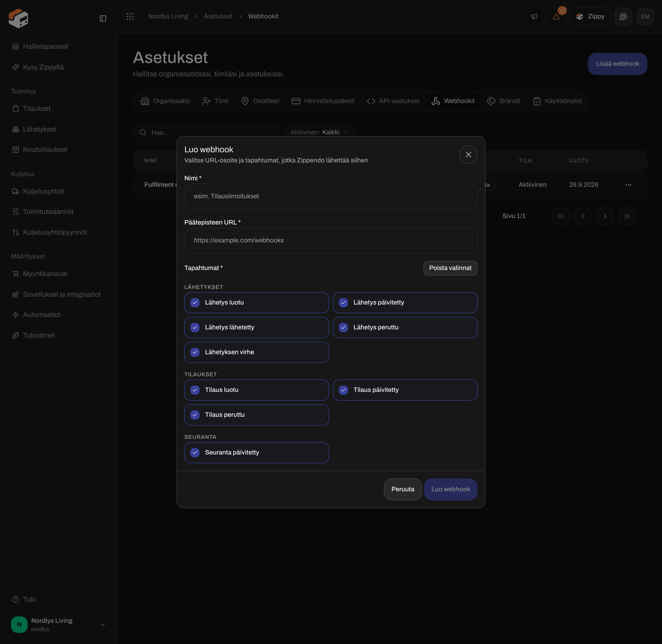Open Kuljetusyhtiöt in the sidebar

pyautogui.click(x=59, y=191)
